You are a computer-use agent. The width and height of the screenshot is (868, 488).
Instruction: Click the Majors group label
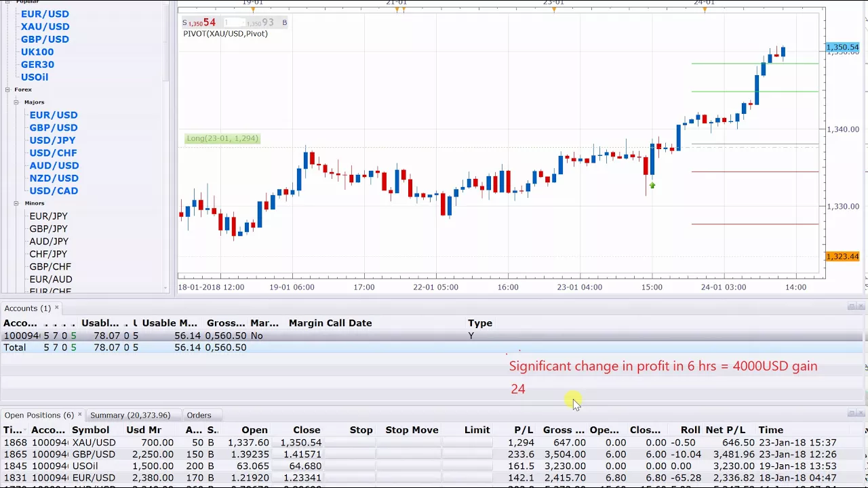(x=34, y=102)
